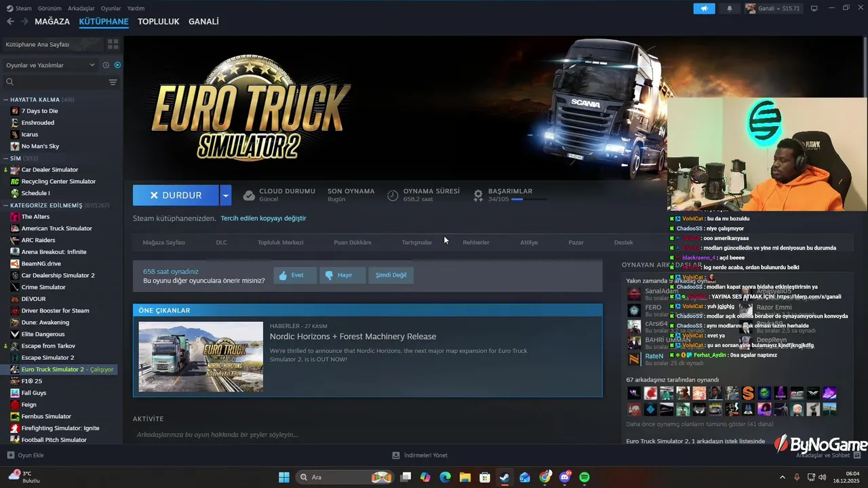
Task: Select Schedule I in the library
Action: coord(35,193)
